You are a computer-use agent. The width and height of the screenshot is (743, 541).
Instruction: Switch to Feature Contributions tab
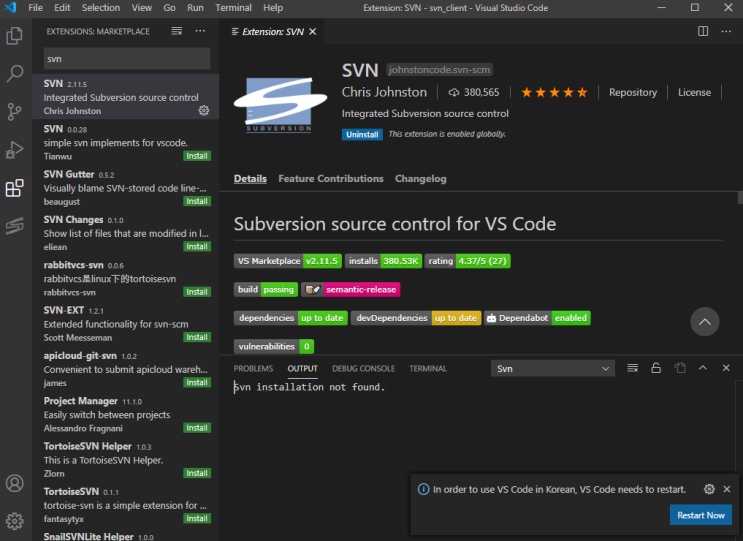tap(331, 179)
